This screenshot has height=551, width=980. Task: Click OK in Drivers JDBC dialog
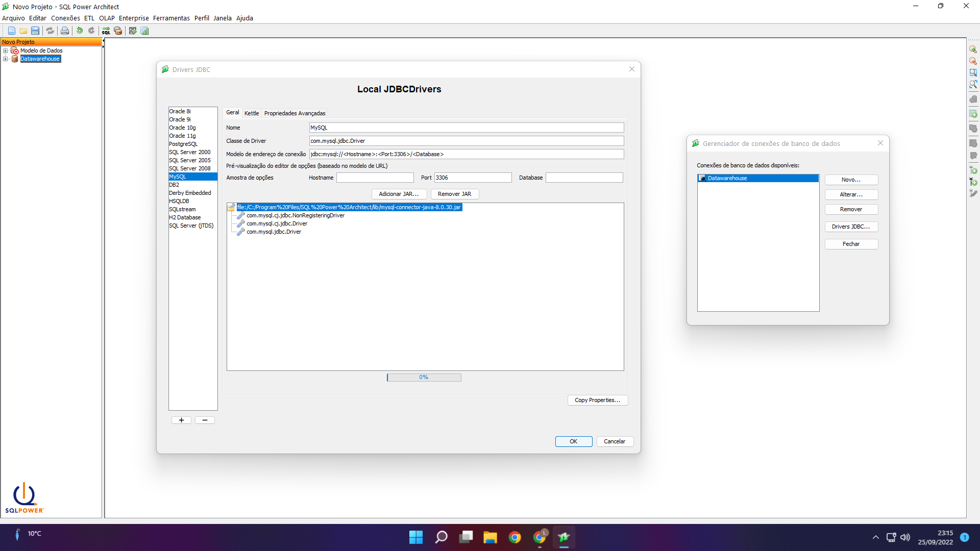[573, 441]
